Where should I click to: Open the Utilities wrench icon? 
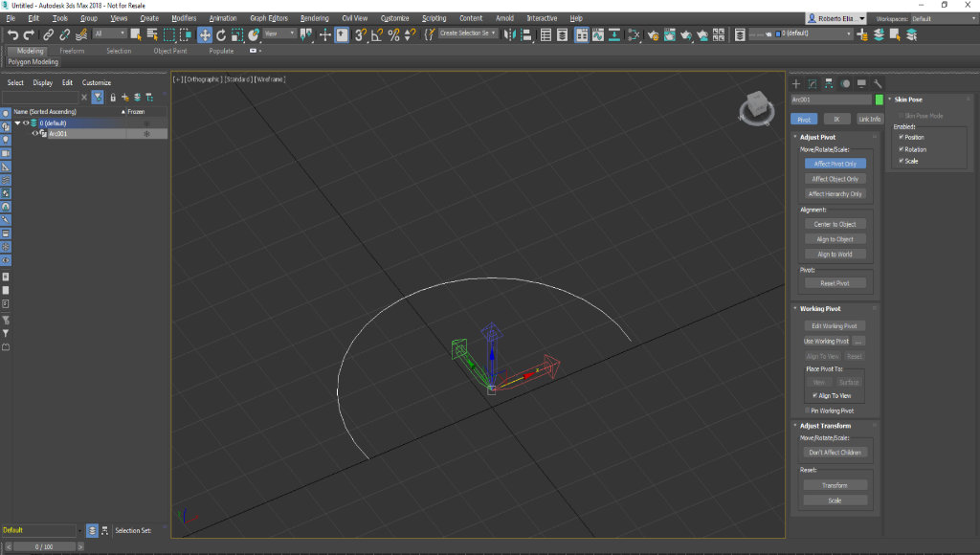pos(878,84)
